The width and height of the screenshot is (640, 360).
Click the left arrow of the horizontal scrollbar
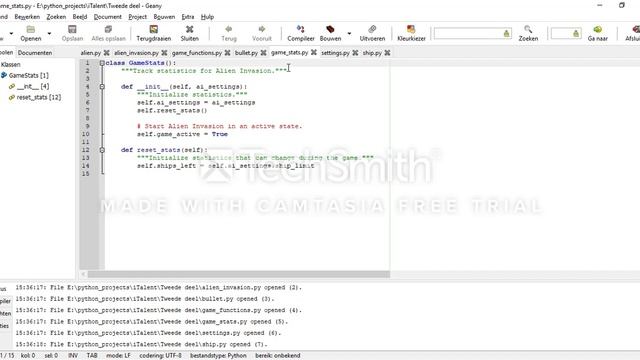[x=83, y=274]
